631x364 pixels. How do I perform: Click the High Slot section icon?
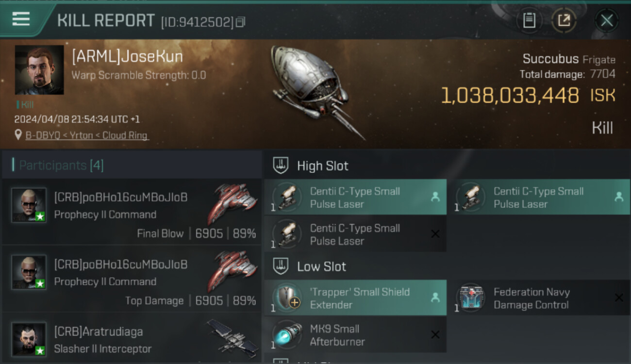click(x=281, y=165)
